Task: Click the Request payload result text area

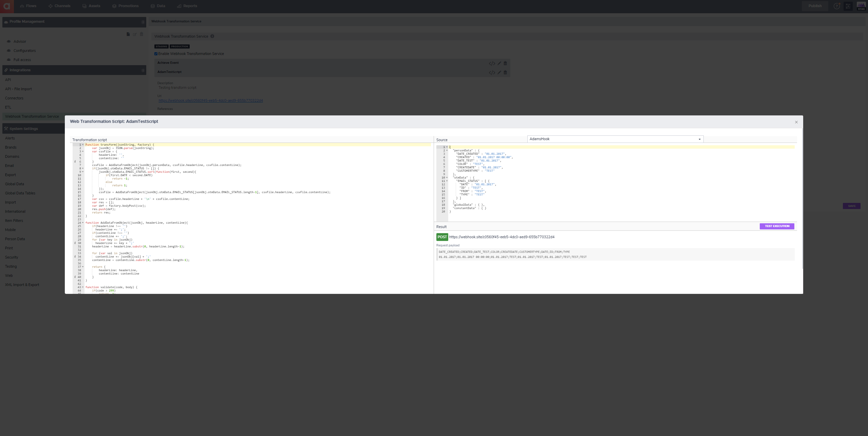Action: tap(615, 254)
